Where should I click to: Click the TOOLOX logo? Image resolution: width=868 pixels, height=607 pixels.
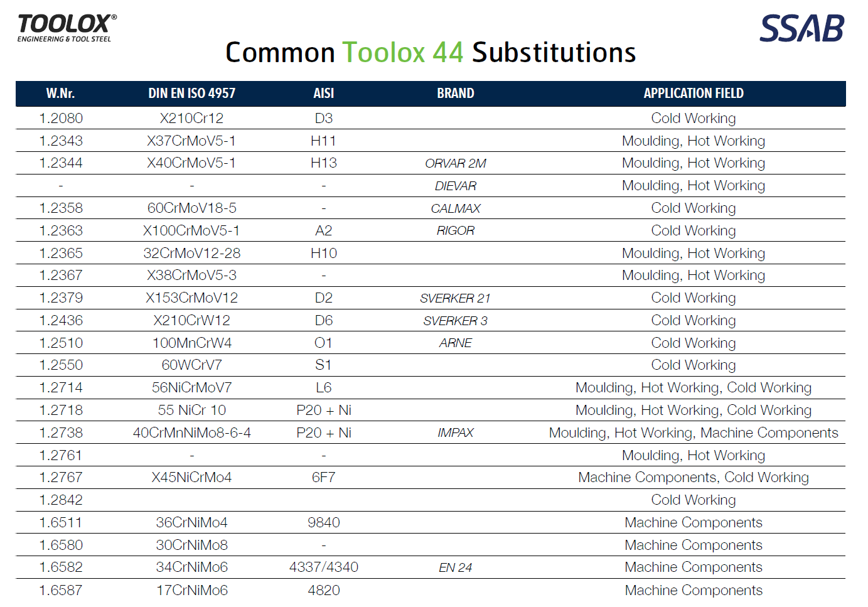pyautogui.click(x=67, y=28)
